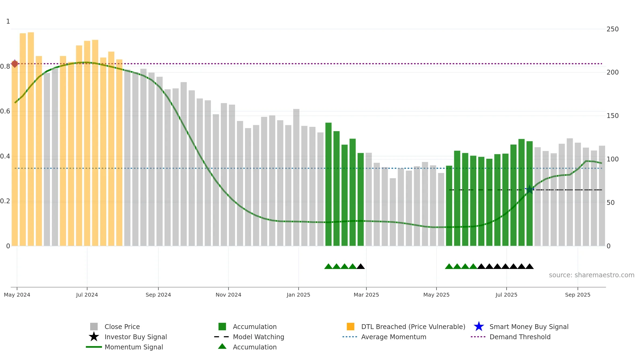Click the last black triangle marker after Jul 2025
Viewport: 644px width, 362px height.
(529, 266)
